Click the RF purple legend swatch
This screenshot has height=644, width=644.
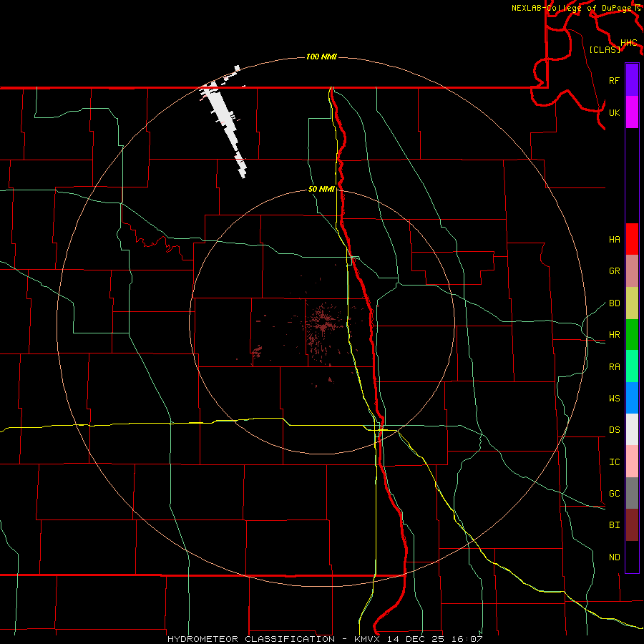[x=632, y=80]
